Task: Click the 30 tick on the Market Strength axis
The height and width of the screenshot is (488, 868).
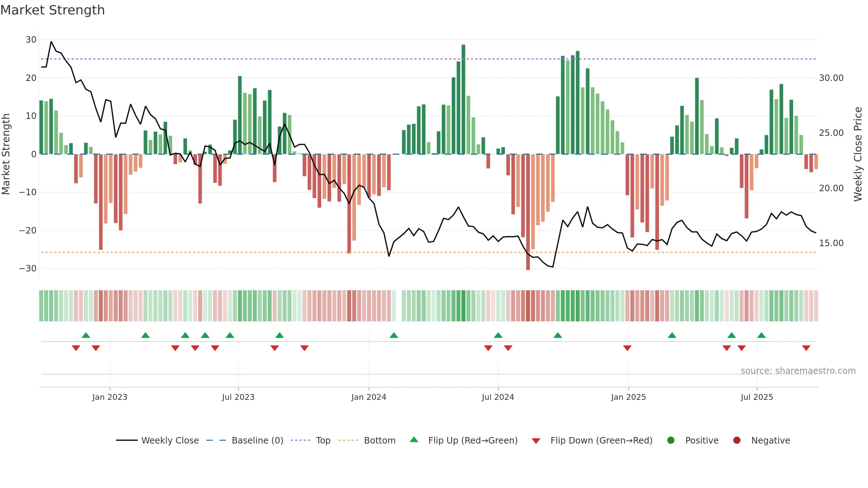Action: tap(31, 40)
